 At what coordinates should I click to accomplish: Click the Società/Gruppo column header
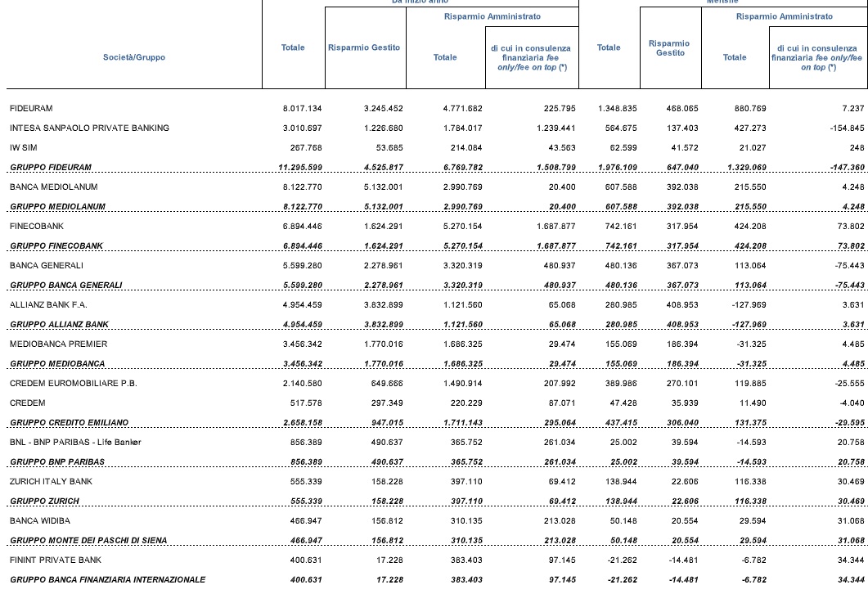(134, 57)
